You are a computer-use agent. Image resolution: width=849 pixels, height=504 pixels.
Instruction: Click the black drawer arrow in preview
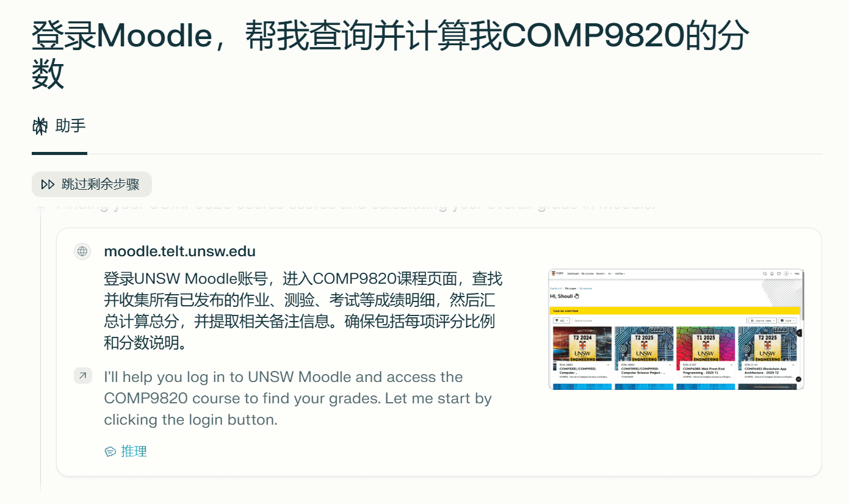coord(800,333)
